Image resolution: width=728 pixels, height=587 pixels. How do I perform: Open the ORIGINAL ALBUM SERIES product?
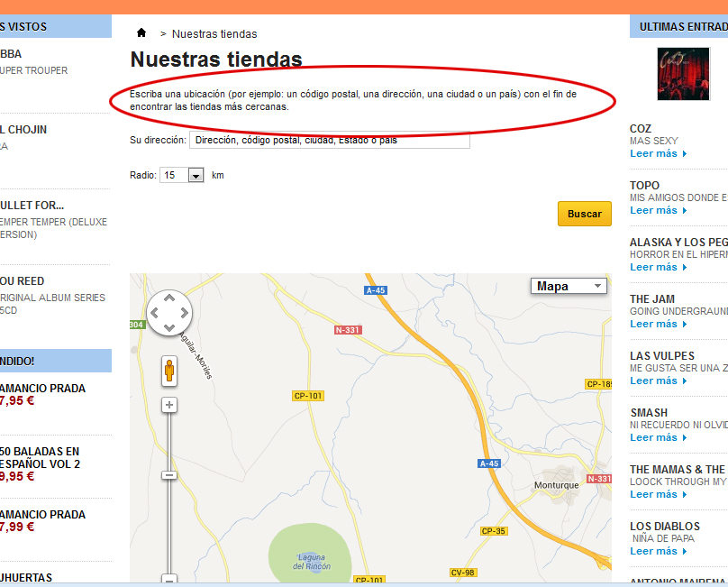pos(52,304)
